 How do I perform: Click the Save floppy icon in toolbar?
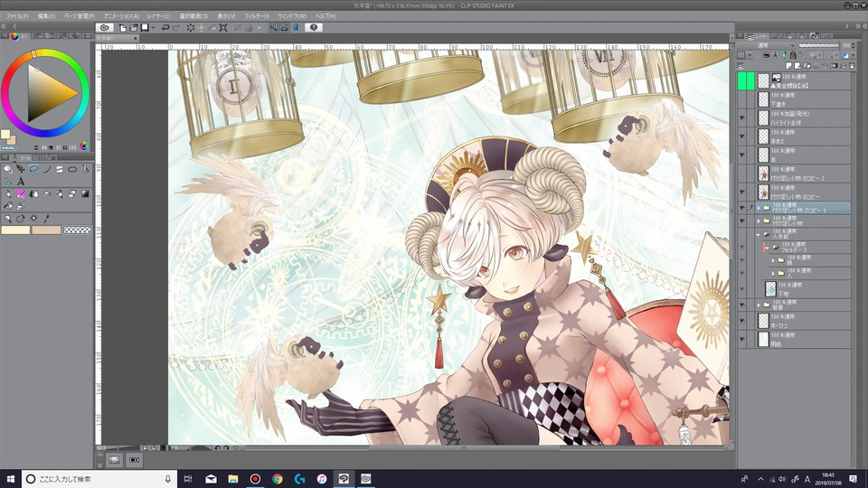click(145, 27)
